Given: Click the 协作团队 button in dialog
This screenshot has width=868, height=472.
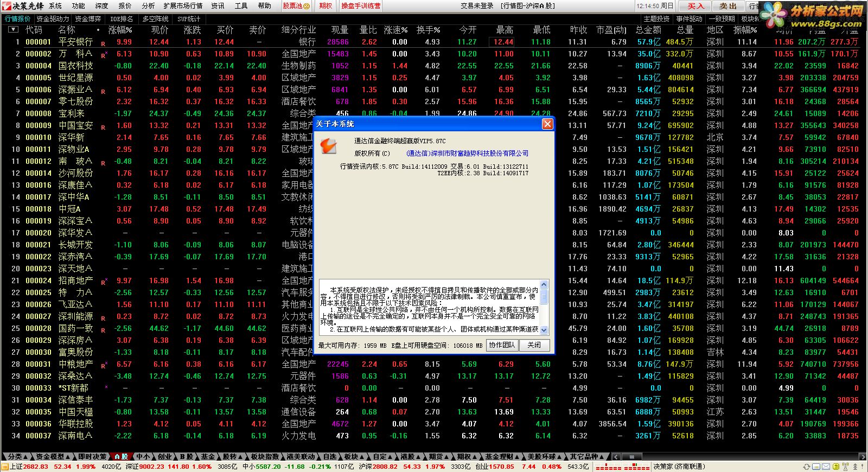Looking at the screenshot, I should (x=502, y=345).
